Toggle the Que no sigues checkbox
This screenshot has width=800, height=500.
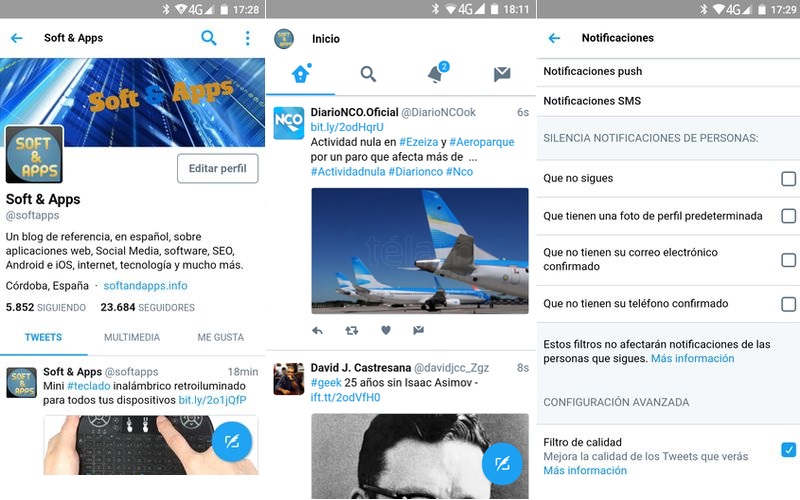pos(788,179)
